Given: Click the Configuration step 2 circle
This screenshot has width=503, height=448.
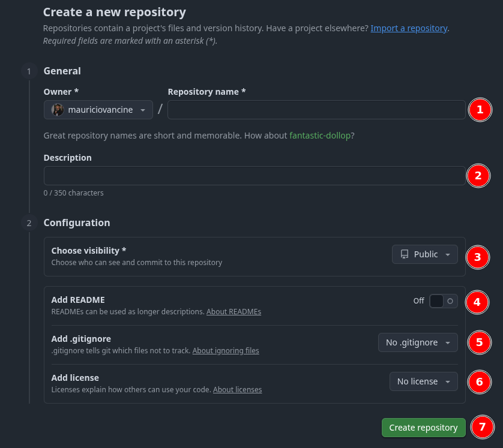Looking at the screenshot, I should point(29,223).
